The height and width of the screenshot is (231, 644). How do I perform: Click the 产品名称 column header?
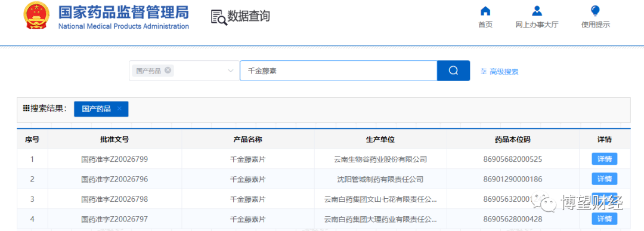point(248,139)
